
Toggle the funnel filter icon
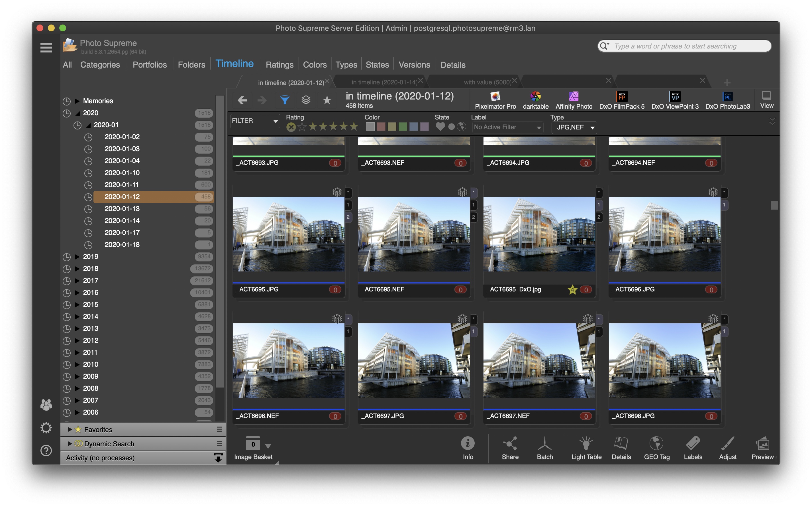[x=284, y=100]
